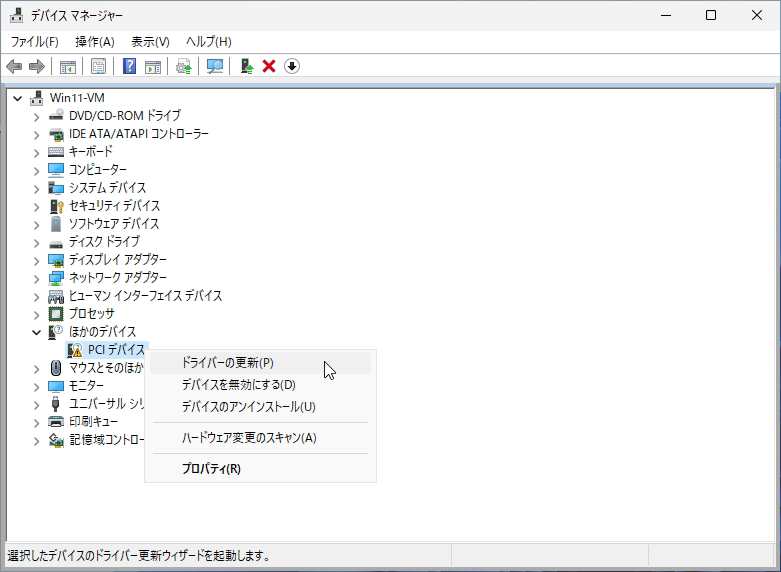This screenshot has height=572, width=781.
Task: Select the セキュリティ デバイス label
Action: 115,206
